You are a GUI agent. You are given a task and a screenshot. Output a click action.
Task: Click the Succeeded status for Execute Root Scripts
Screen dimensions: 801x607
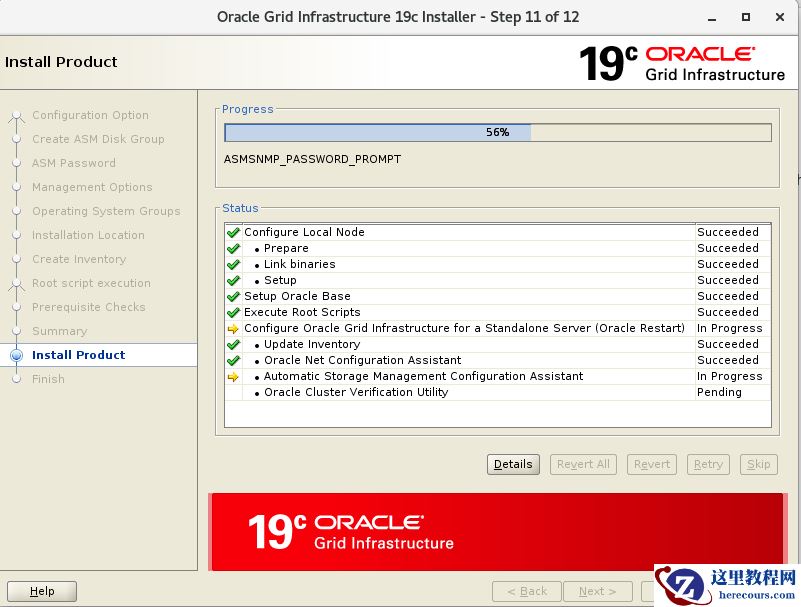tap(728, 312)
